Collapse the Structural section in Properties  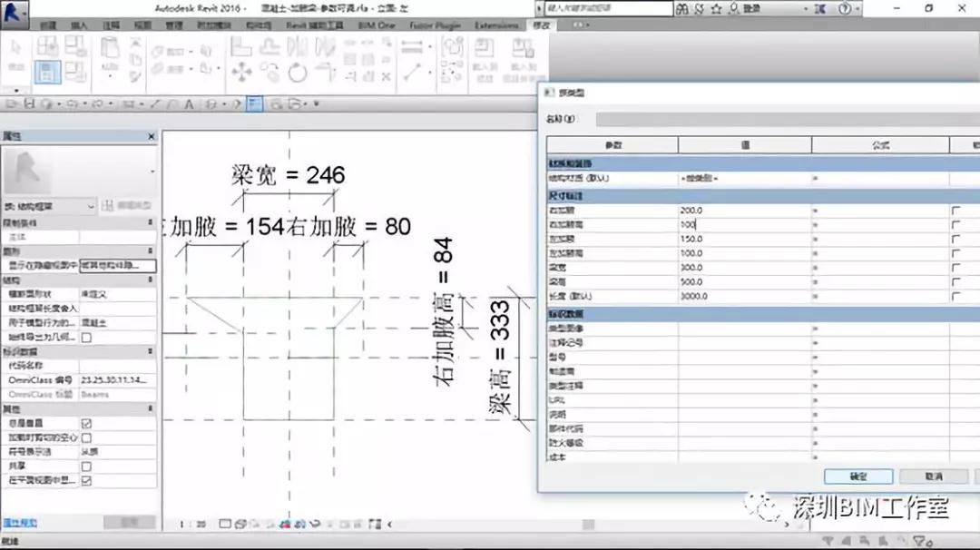click(x=150, y=280)
